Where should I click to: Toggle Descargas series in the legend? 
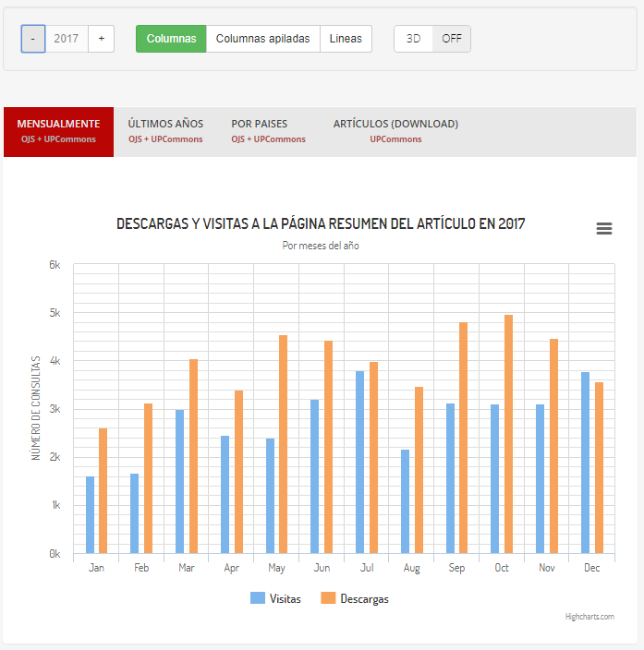[x=364, y=599]
